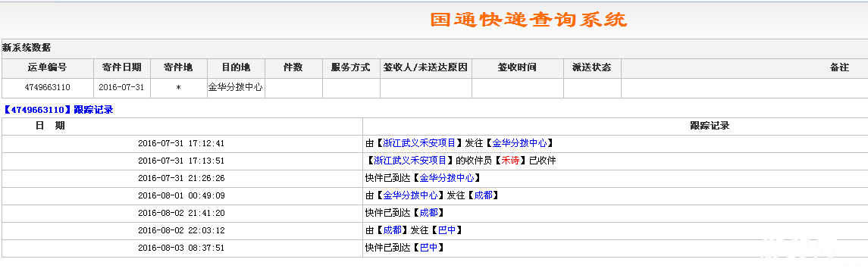Screen dimensions: 868x278
Task: Open the 金华分拨中心 link in the first tracking row
Action: coord(519,143)
